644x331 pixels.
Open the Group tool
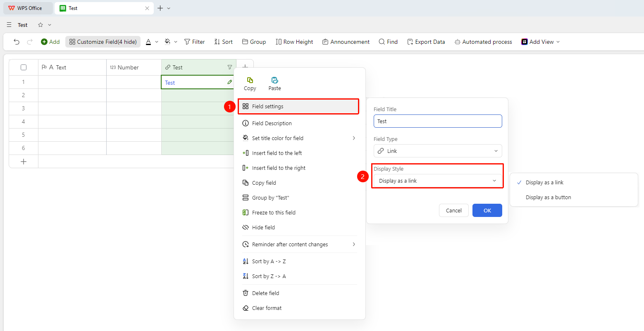[254, 42]
